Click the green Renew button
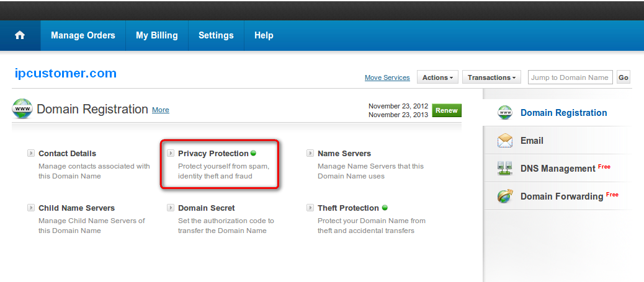Image resolution: width=644 pixels, height=282 pixels. 447,110
